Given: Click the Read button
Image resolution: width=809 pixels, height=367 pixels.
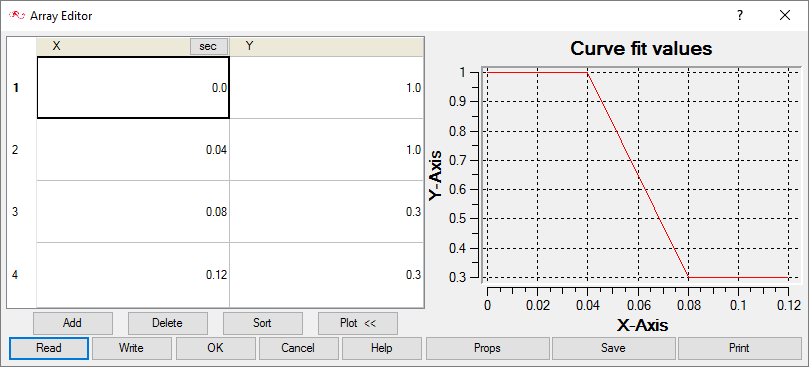Looking at the screenshot, I should (x=49, y=348).
